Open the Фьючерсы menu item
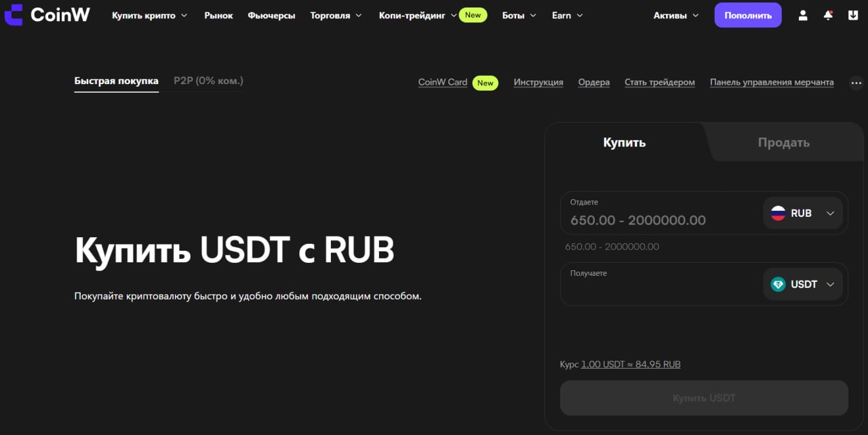Image resolution: width=868 pixels, height=435 pixels. [271, 15]
